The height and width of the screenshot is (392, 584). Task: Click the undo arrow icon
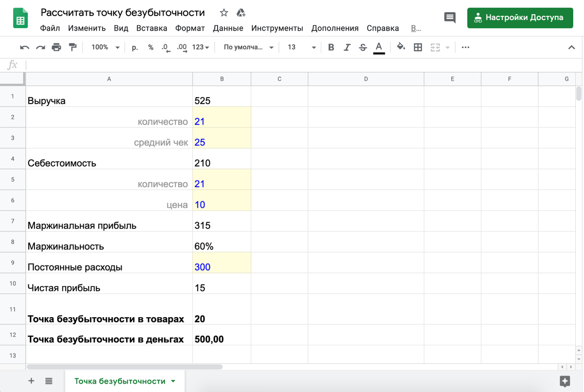24,47
